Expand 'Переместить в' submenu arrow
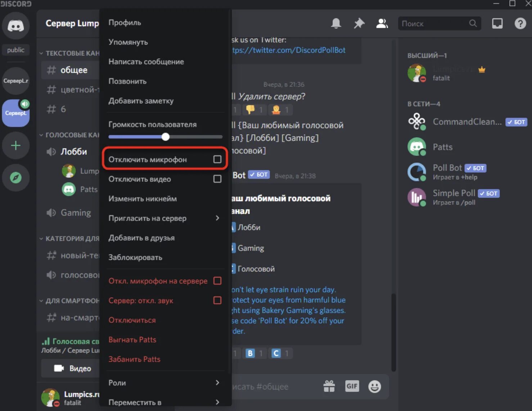Viewport: 532px width, 411px height. tap(217, 402)
